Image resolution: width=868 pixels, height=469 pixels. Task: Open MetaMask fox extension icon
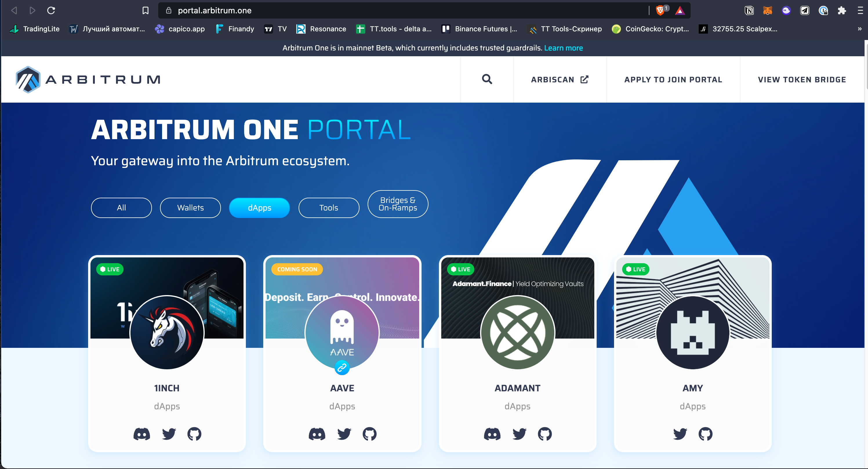(x=768, y=10)
